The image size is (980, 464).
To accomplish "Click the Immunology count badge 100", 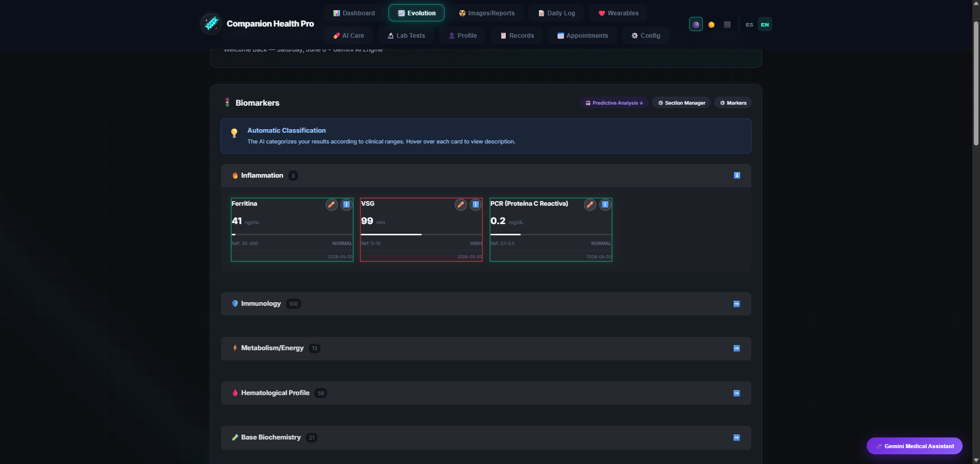I will (293, 304).
